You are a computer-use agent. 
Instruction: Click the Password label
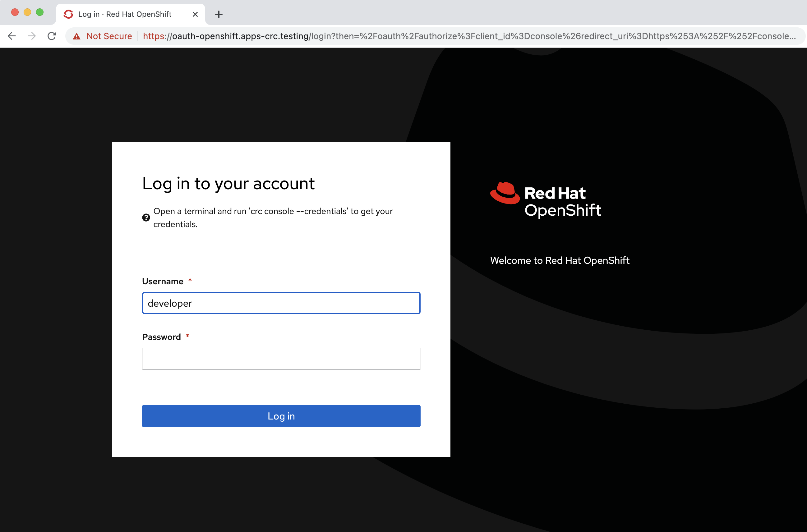161,337
